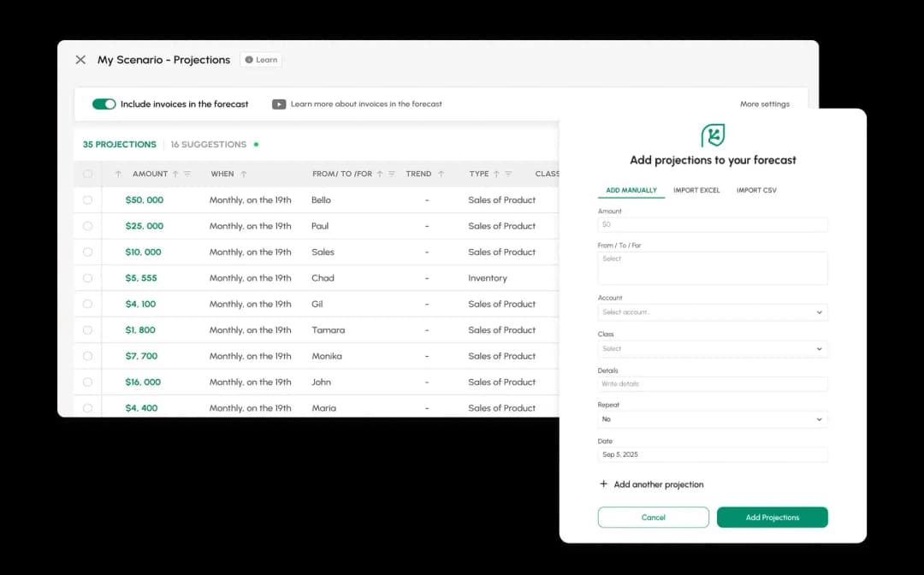Select the checkbox on the $50,000 row
Image resolution: width=924 pixels, height=575 pixels.
87,199
